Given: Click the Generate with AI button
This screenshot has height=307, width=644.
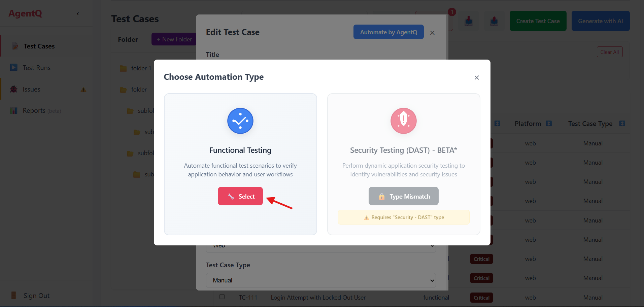Looking at the screenshot, I should [600, 21].
